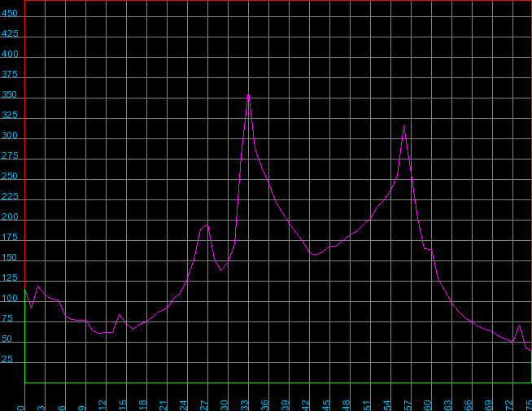The height and width of the screenshot is (411, 532).
Task: Click the 100 vertical axis value
Action: [x=9, y=299]
